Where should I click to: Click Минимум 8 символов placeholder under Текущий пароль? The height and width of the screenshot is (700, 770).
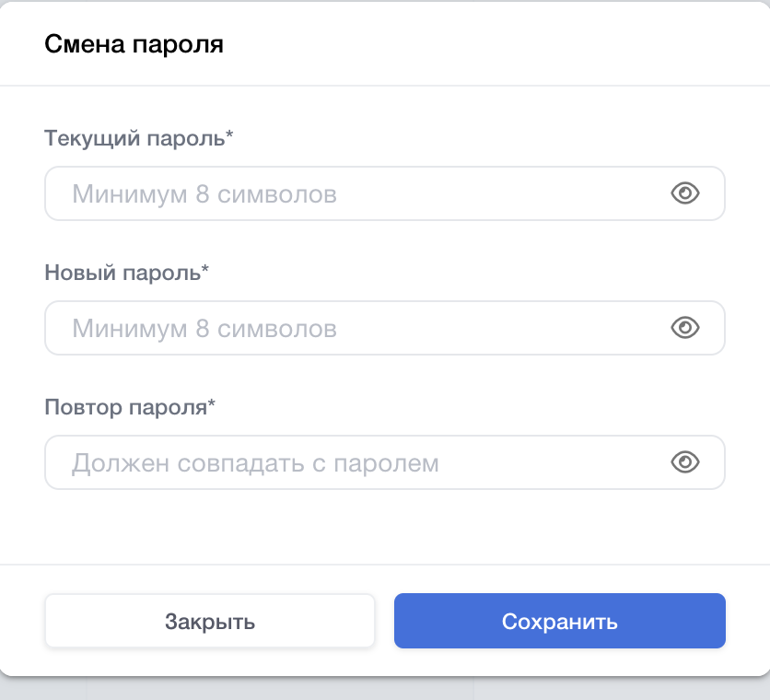click(204, 194)
